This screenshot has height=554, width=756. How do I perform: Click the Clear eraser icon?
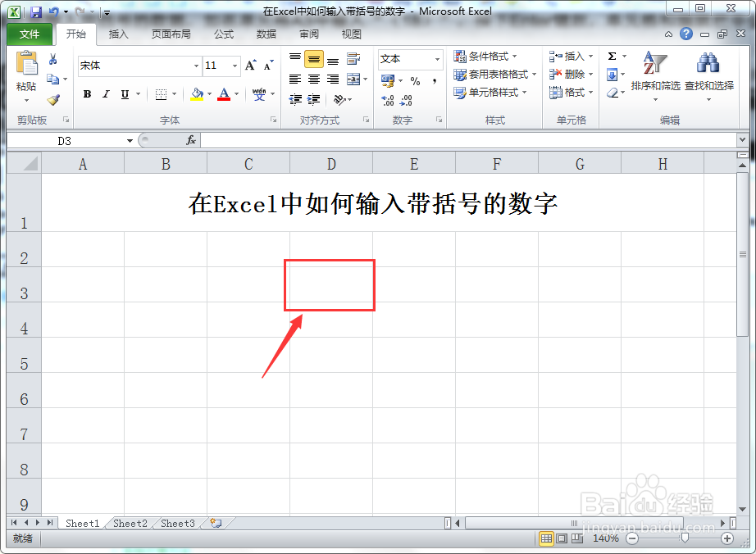613,93
